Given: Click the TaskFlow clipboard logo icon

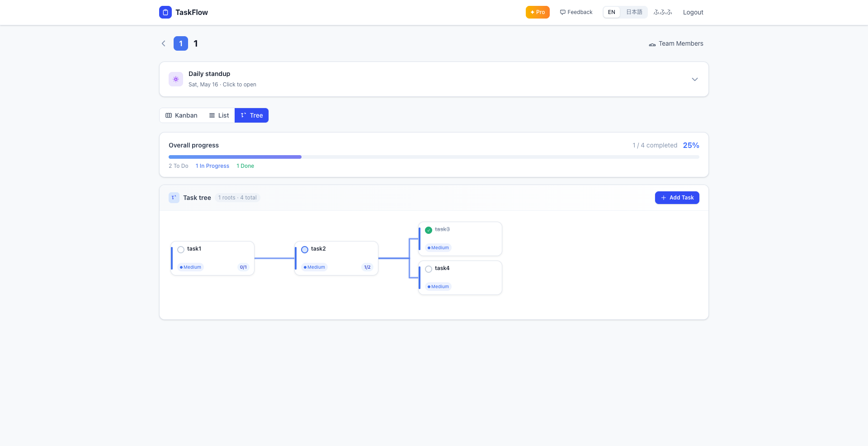Looking at the screenshot, I should (165, 12).
